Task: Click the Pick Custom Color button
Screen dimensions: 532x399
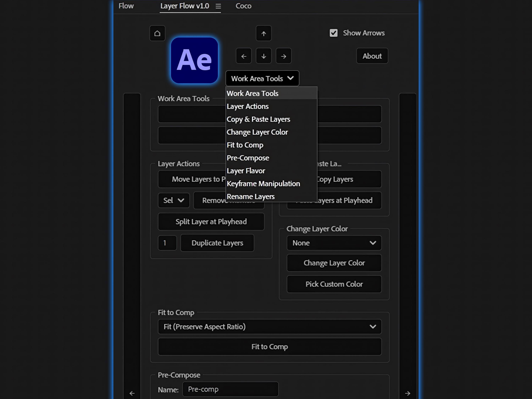Action: pyautogui.click(x=334, y=284)
